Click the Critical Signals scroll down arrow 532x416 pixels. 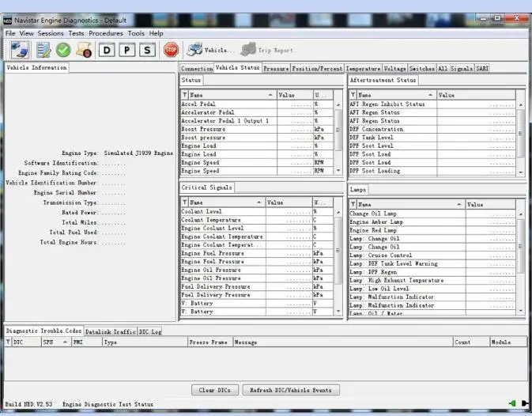pyautogui.click(x=338, y=311)
